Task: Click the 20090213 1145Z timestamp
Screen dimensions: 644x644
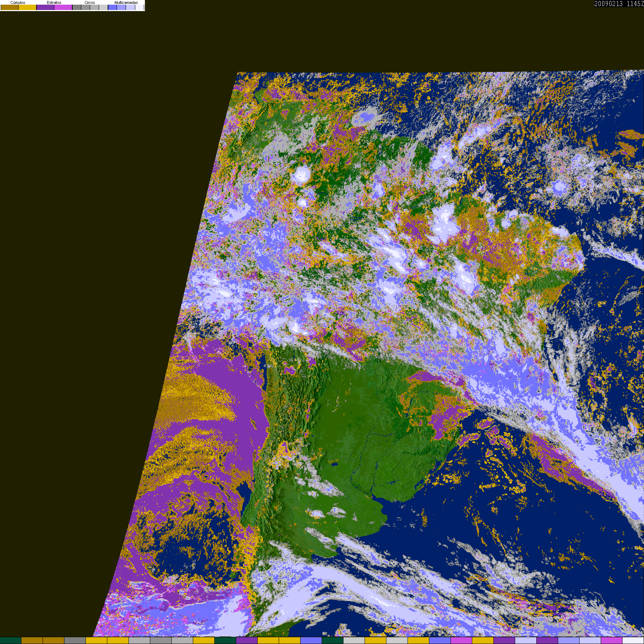Action: (619, 4)
